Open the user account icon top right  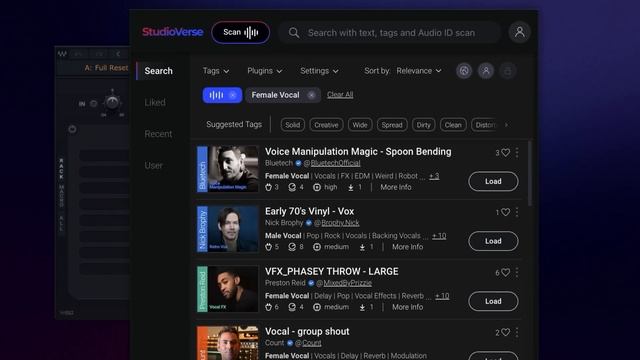(519, 32)
